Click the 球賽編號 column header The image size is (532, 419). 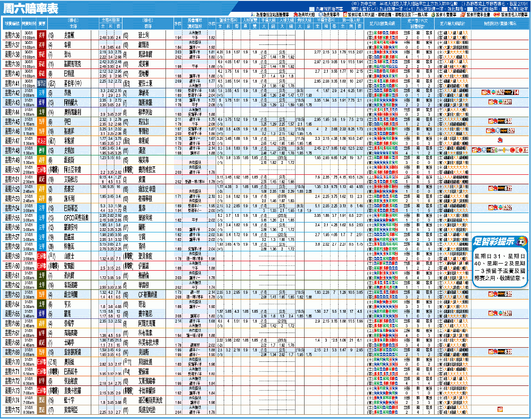coord(12,24)
